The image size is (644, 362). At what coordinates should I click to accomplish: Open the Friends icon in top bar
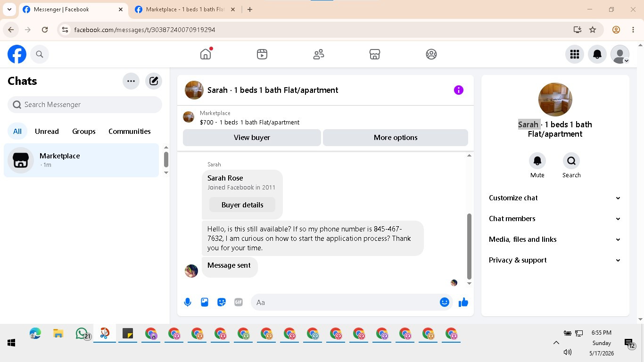tap(319, 54)
